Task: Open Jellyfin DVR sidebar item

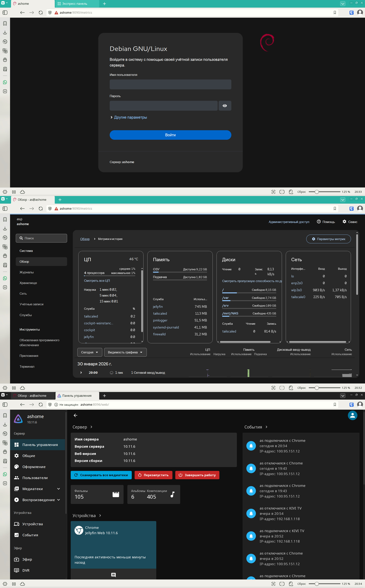Action: pyautogui.click(x=26, y=570)
